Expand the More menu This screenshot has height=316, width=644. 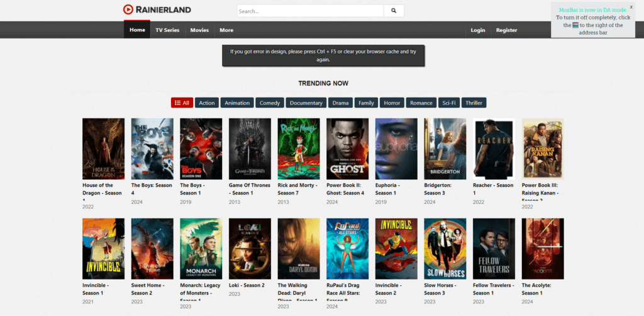(226, 30)
